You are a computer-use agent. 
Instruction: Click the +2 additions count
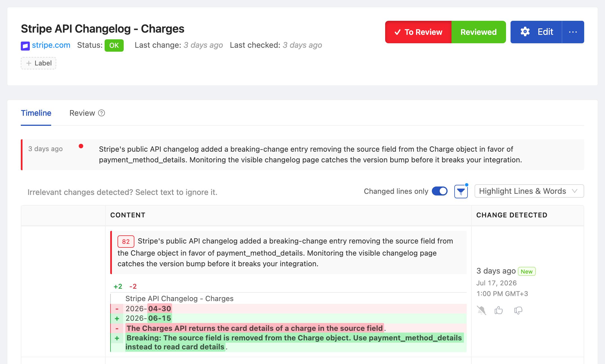(x=118, y=286)
